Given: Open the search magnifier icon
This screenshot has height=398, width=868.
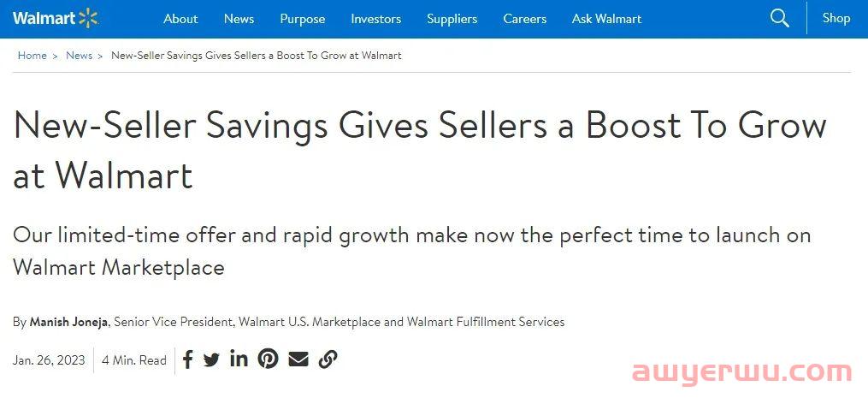Looking at the screenshot, I should click(779, 18).
